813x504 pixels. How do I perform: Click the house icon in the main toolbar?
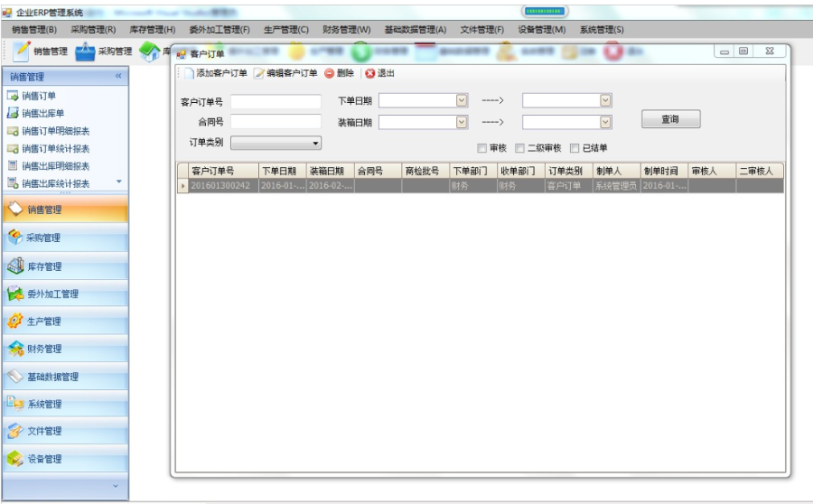pyautogui.click(x=149, y=51)
